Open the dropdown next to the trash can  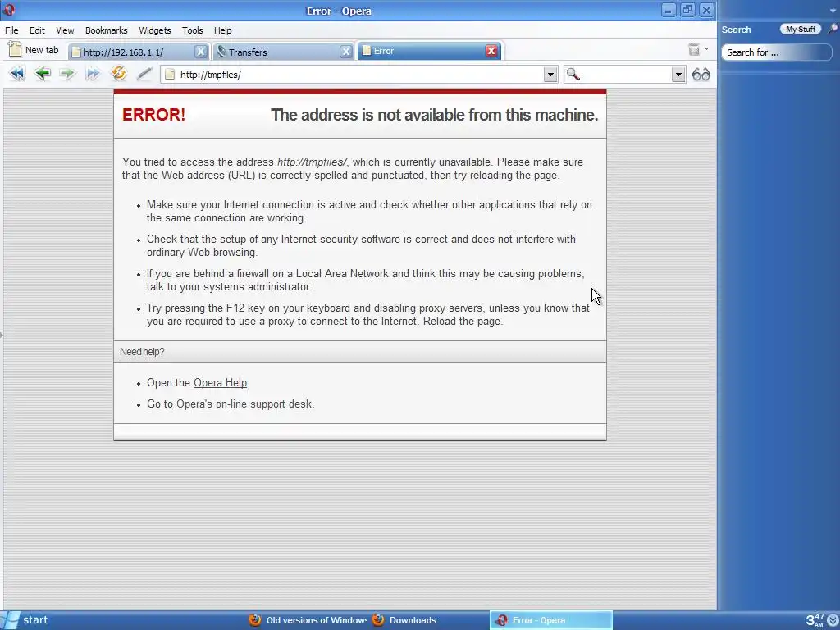pyautogui.click(x=706, y=49)
